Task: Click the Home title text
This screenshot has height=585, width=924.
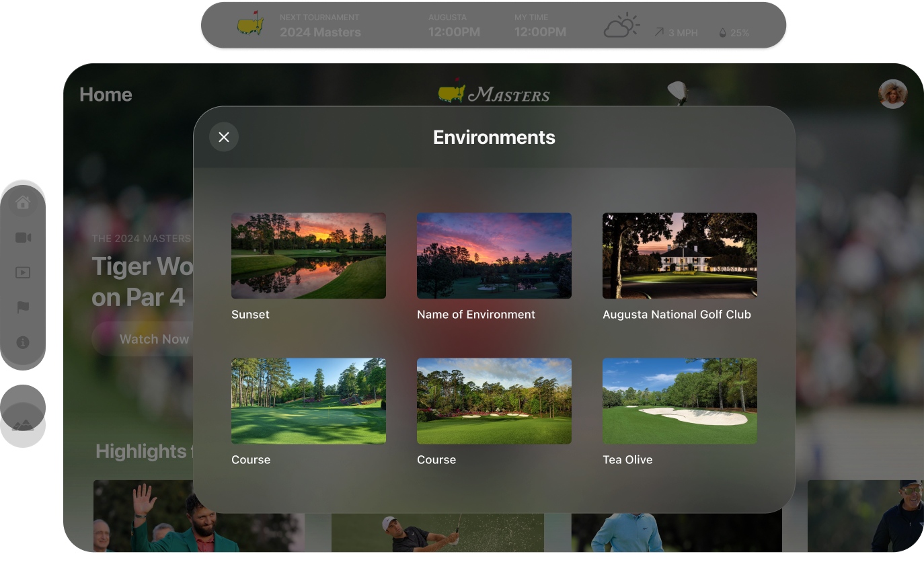Action: pyautogui.click(x=106, y=95)
